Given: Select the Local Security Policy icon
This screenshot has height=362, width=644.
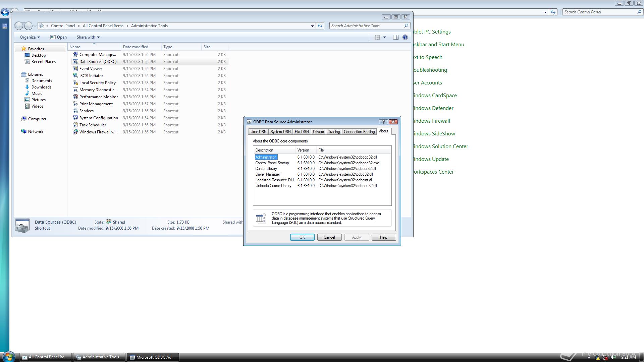Looking at the screenshot, I should pos(75,82).
